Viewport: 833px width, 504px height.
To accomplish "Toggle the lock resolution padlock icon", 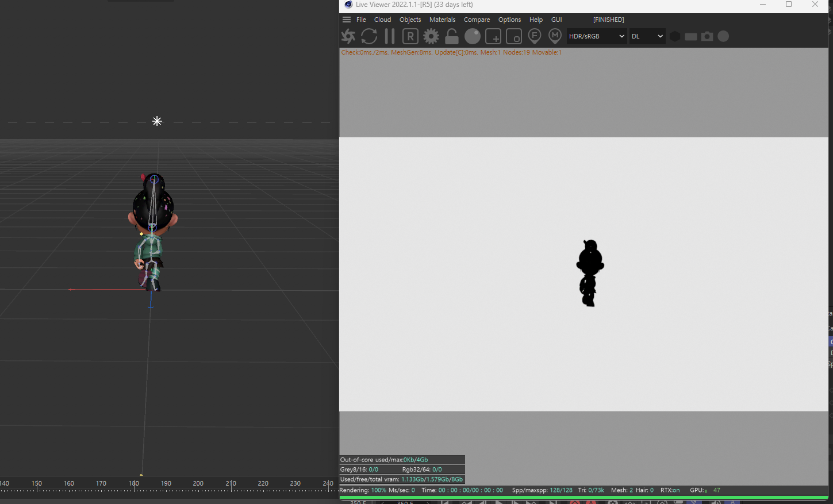I will point(452,36).
